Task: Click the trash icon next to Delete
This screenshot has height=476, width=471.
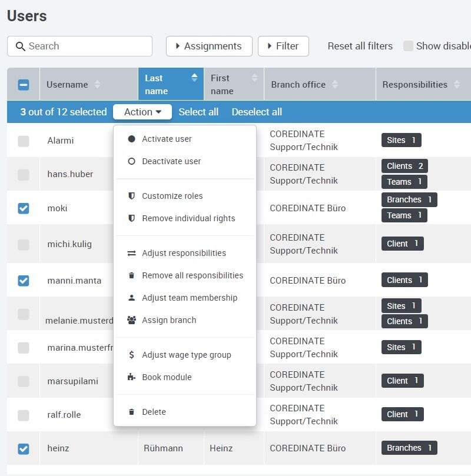Action: 132,412
